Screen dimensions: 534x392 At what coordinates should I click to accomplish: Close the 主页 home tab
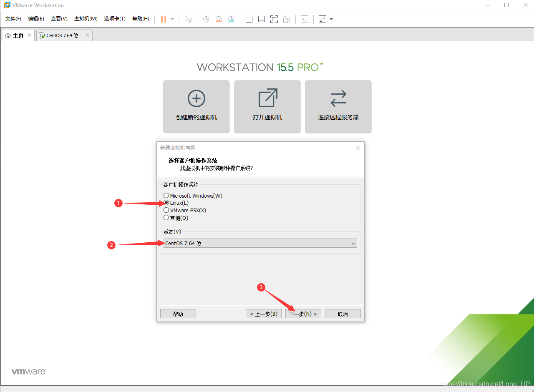[x=30, y=35]
